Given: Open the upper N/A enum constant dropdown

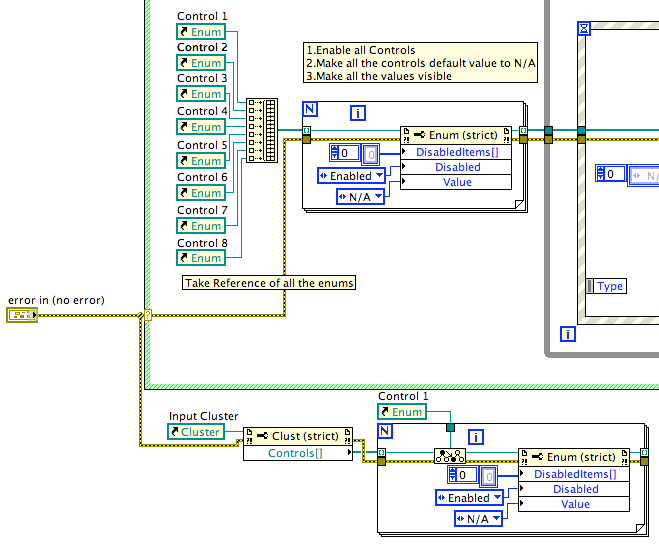Looking at the screenshot, I should (378, 196).
